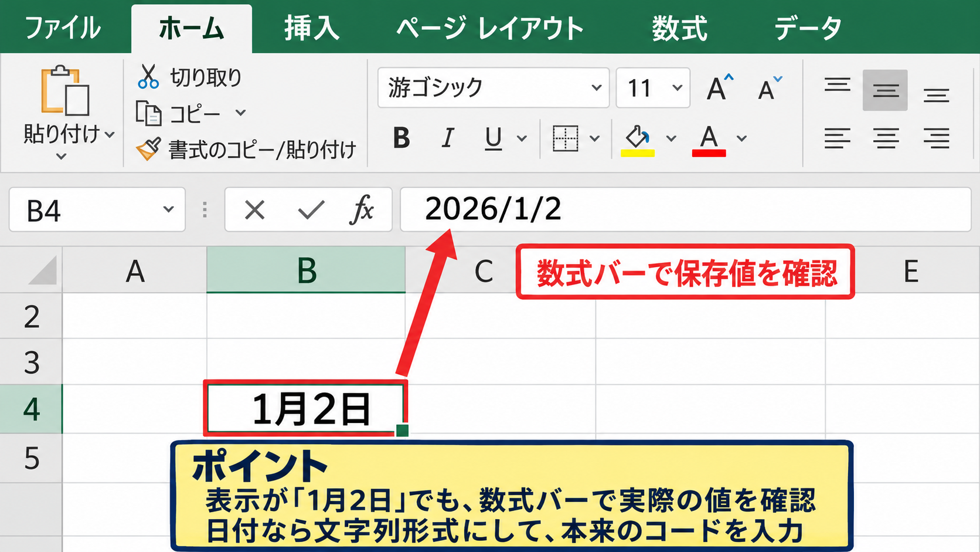Expand the Copy (コピー) dropdown arrow

coord(240,113)
